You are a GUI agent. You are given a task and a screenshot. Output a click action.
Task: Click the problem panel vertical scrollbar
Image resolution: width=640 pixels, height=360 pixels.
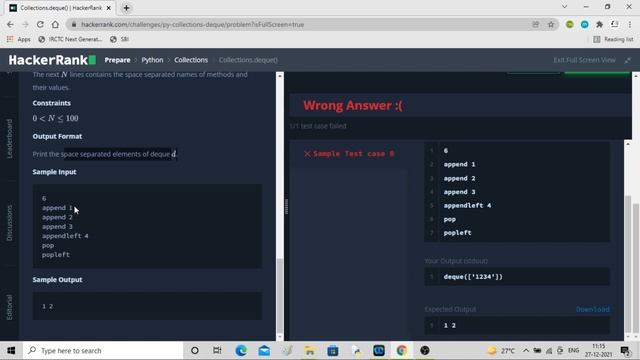pos(280,296)
